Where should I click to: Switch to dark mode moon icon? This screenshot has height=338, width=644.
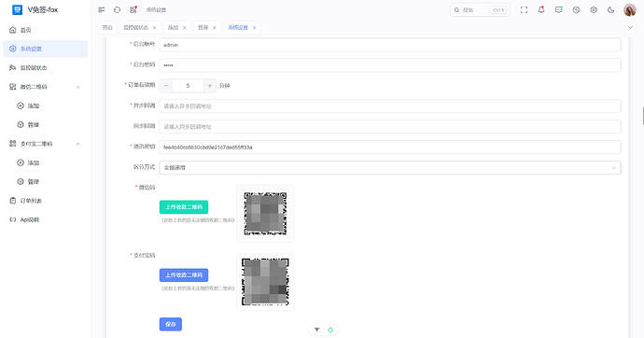(x=611, y=10)
